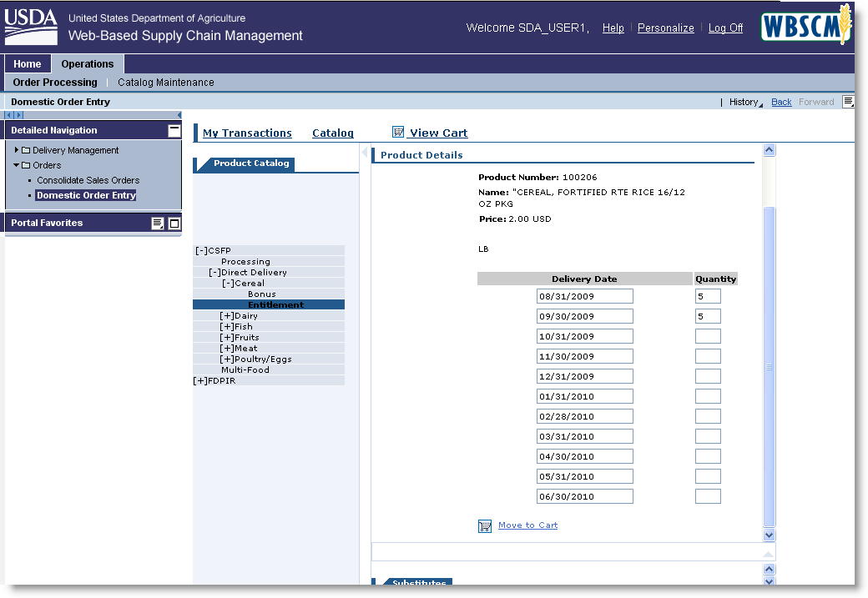Switch to the Home tab
This screenshot has width=868, height=598.
coord(28,64)
